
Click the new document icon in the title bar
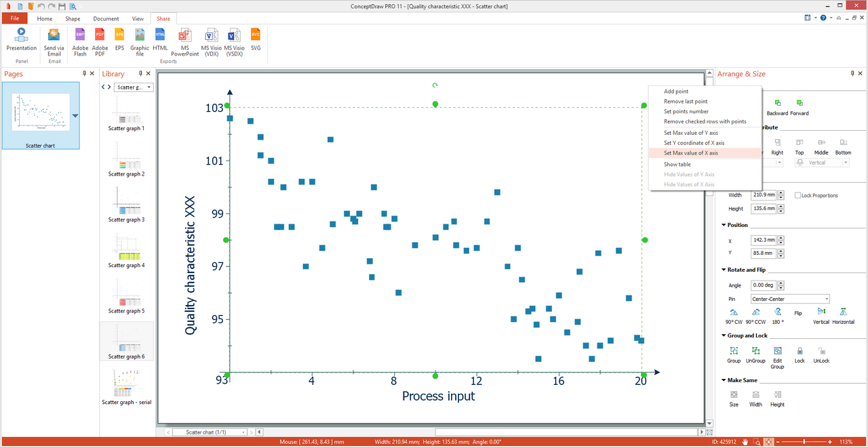coord(19,6)
